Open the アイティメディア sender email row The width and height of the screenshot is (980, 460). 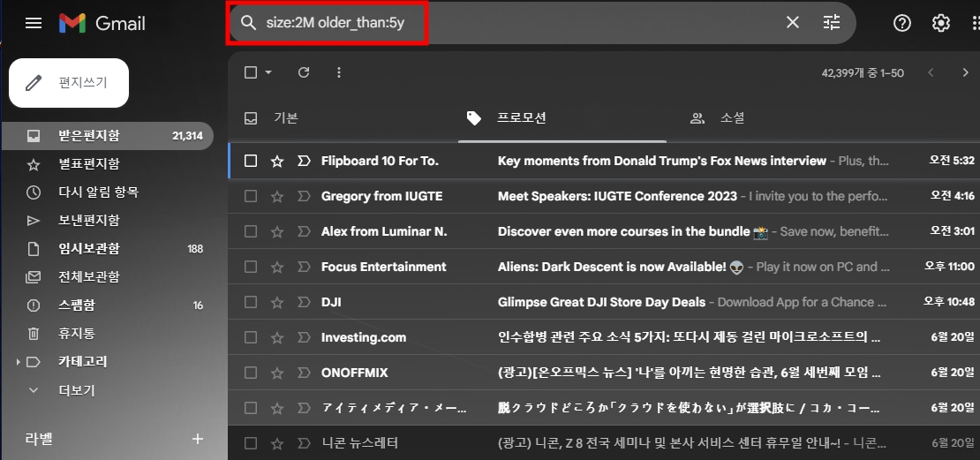click(x=604, y=408)
